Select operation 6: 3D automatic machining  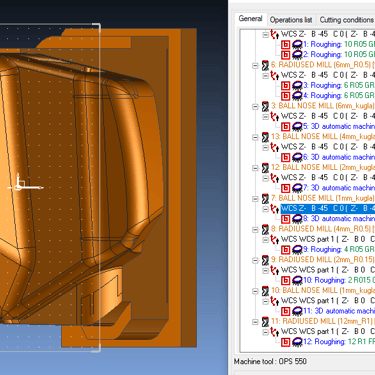point(339,157)
